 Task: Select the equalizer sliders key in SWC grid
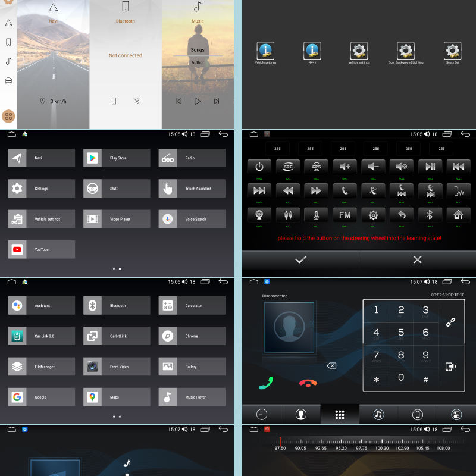(288, 215)
